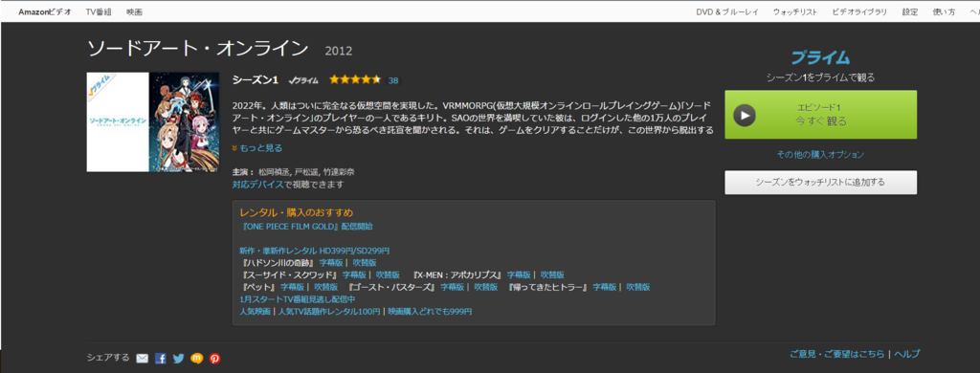Click ご意見・ご要望はこちら feedback link
The image size is (980, 373).
pos(836,354)
